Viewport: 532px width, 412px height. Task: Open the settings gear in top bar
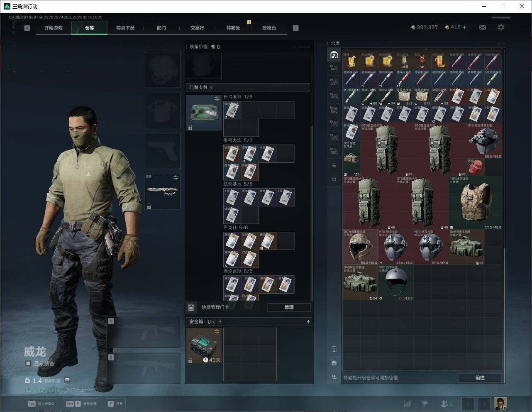[501, 27]
